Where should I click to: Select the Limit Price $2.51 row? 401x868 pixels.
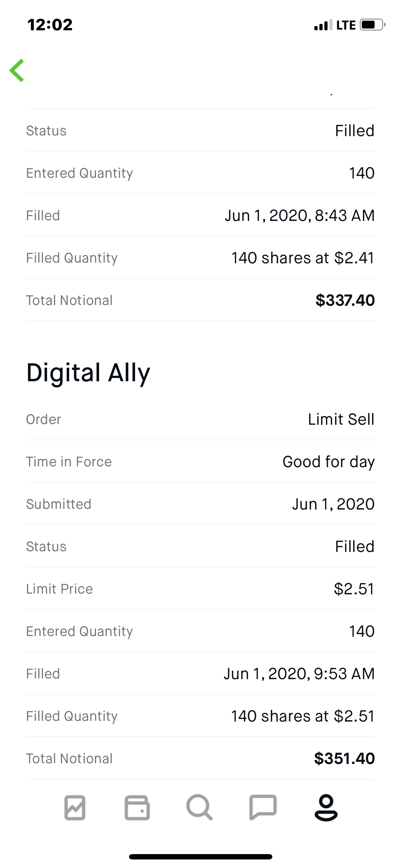tap(200, 589)
